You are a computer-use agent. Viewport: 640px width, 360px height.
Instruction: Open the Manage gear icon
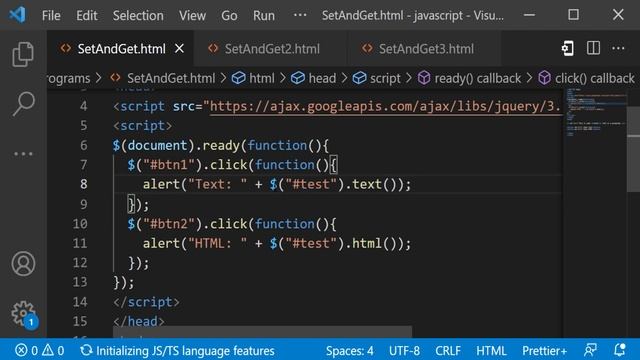point(23,313)
